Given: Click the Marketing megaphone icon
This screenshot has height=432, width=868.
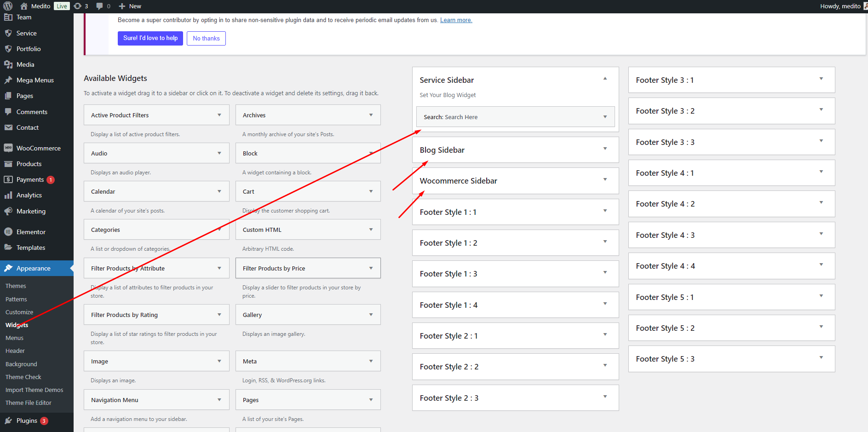Looking at the screenshot, I should pyautogui.click(x=8, y=211).
